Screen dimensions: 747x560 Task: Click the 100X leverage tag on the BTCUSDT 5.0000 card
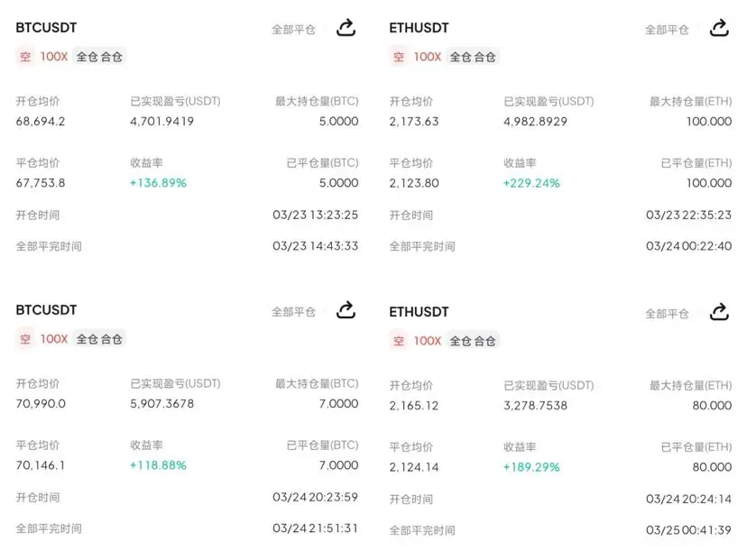pos(54,56)
